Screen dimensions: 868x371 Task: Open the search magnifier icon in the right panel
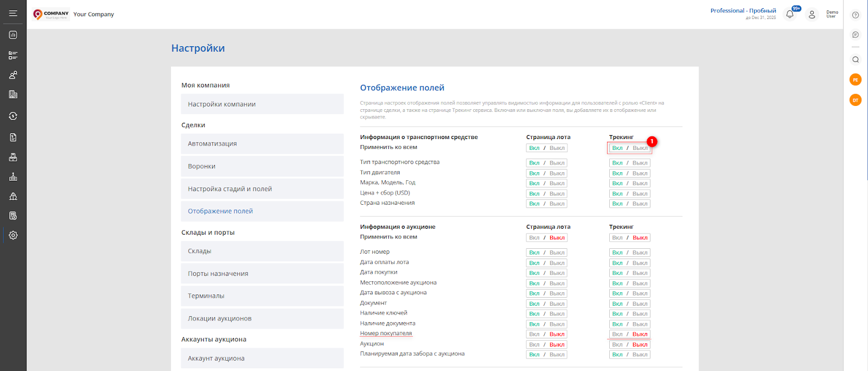pyautogui.click(x=856, y=60)
